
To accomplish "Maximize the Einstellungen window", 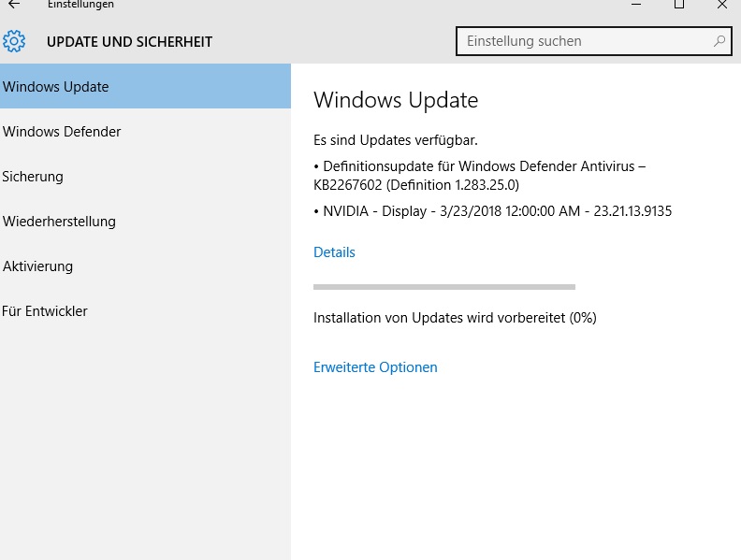I will [x=679, y=5].
